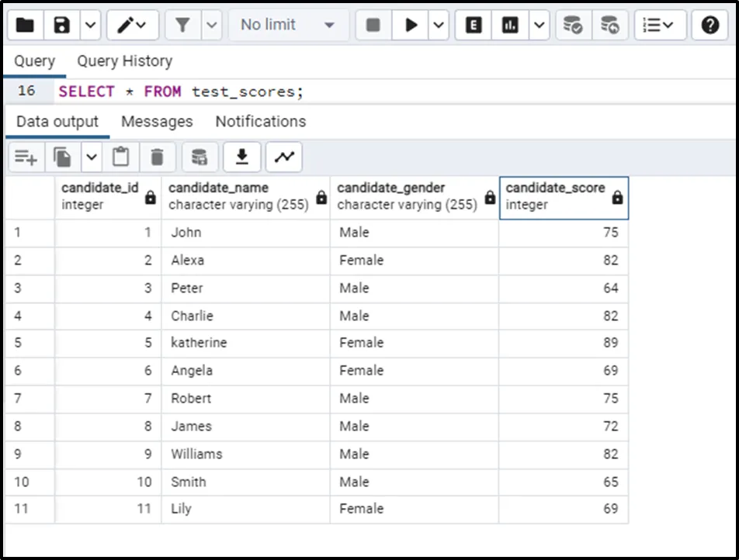Open the No limit rows dropdown
Viewport: 739px width, 560px height.
[287, 26]
